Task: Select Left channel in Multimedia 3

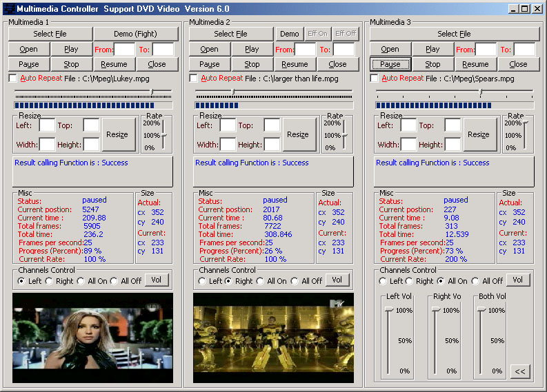Action: click(x=383, y=281)
